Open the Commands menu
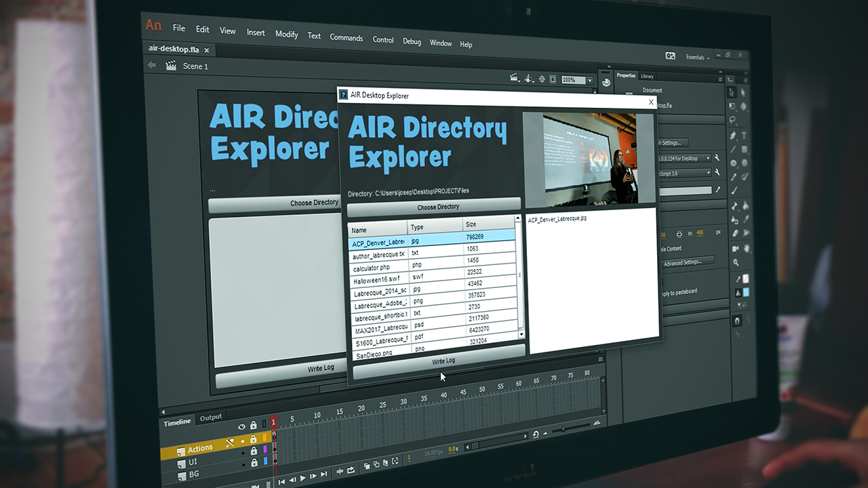The height and width of the screenshot is (488, 868). [x=346, y=37]
